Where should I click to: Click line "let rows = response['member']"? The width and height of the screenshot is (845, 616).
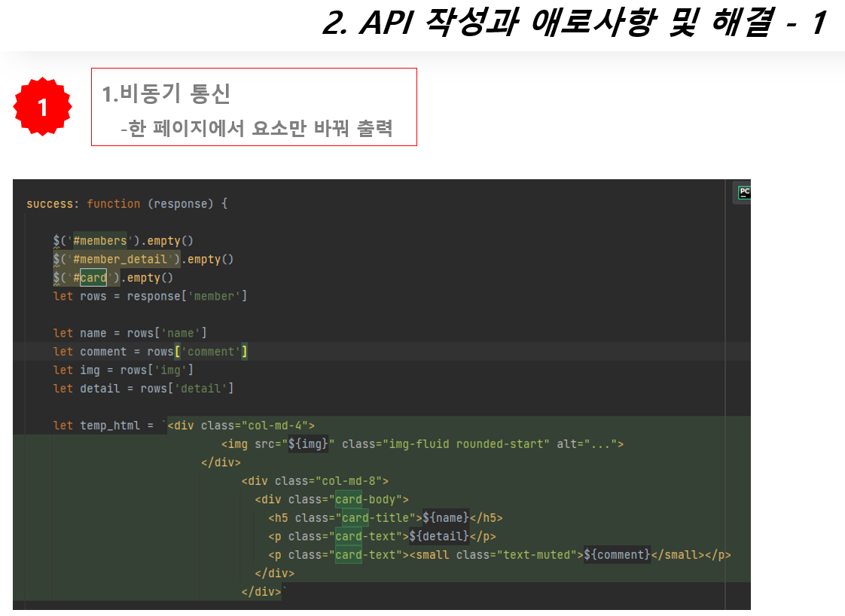point(150,296)
